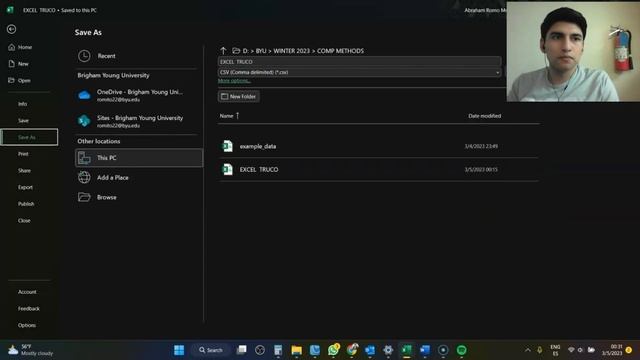Viewport: 640px width, 360px height.
Task: Open the Wi-Fi network tray icon
Action: 571,350
